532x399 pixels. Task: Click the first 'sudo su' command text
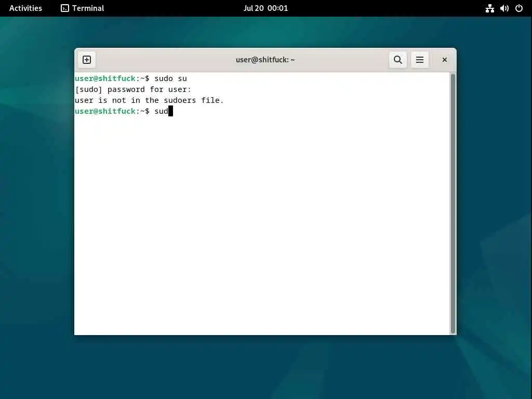point(170,78)
